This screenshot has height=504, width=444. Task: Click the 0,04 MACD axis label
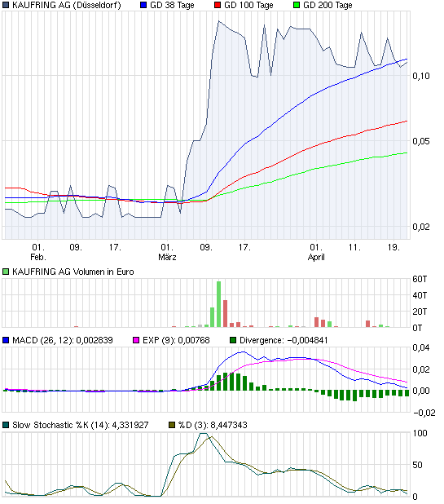pos(421,347)
